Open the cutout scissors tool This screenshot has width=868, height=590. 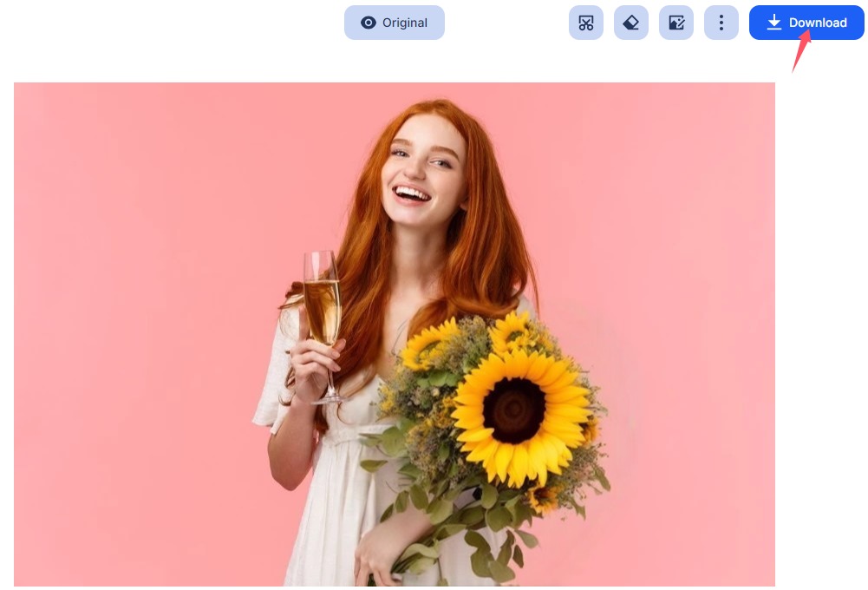(586, 23)
